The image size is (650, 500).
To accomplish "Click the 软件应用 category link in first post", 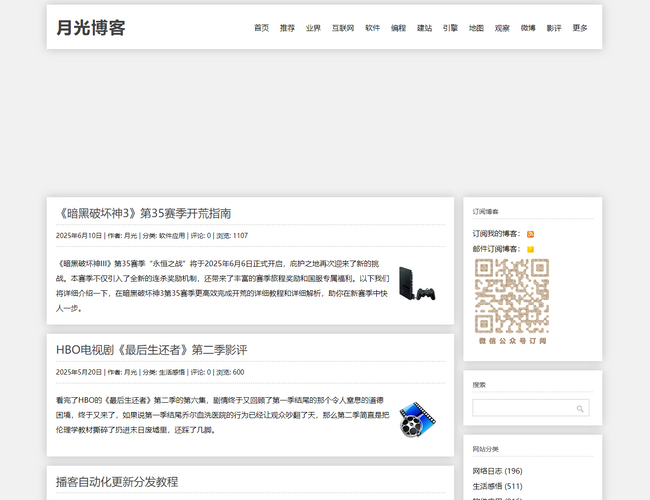I will point(172,236).
